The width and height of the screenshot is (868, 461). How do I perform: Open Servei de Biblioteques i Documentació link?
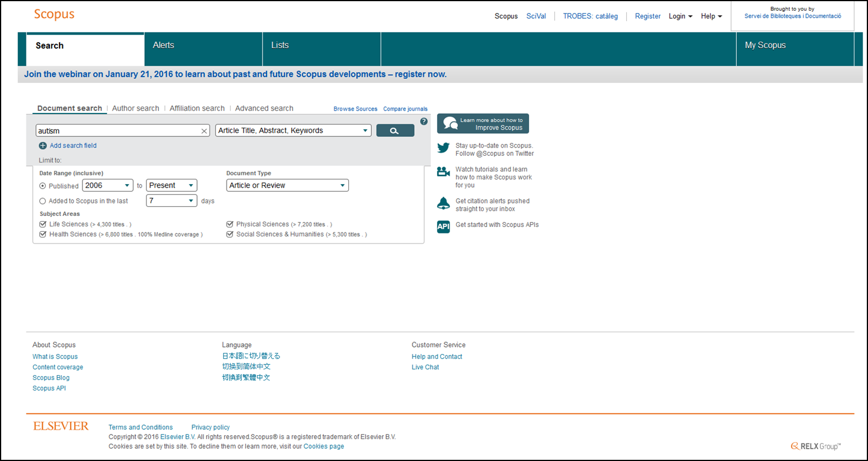pos(793,16)
